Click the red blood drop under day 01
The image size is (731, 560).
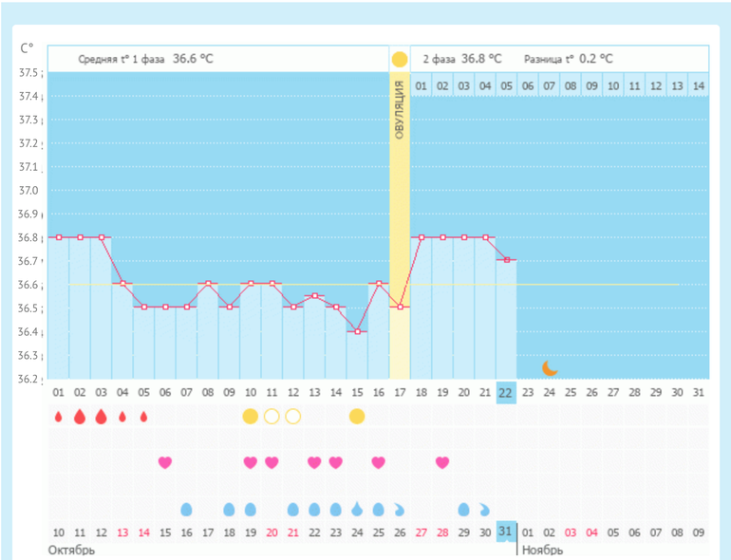[x=59, y=416]
